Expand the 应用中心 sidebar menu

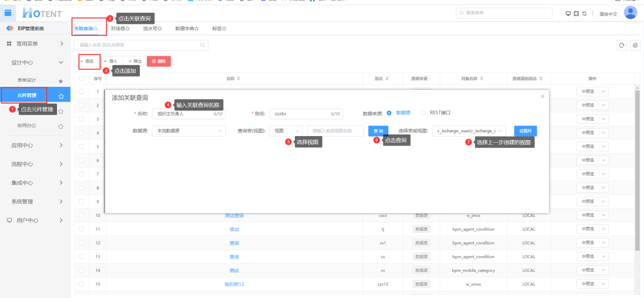click(x=35, y=145)
